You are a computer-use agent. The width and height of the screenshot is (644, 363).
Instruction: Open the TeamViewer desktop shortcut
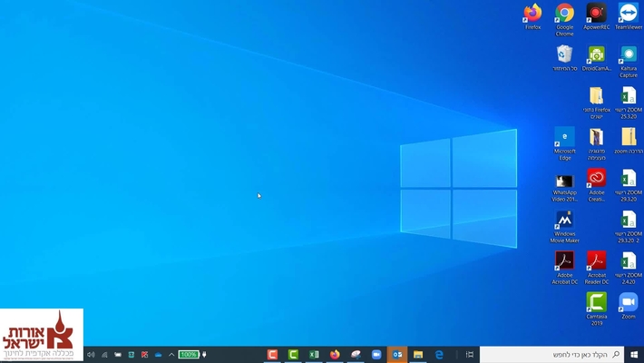629,16
